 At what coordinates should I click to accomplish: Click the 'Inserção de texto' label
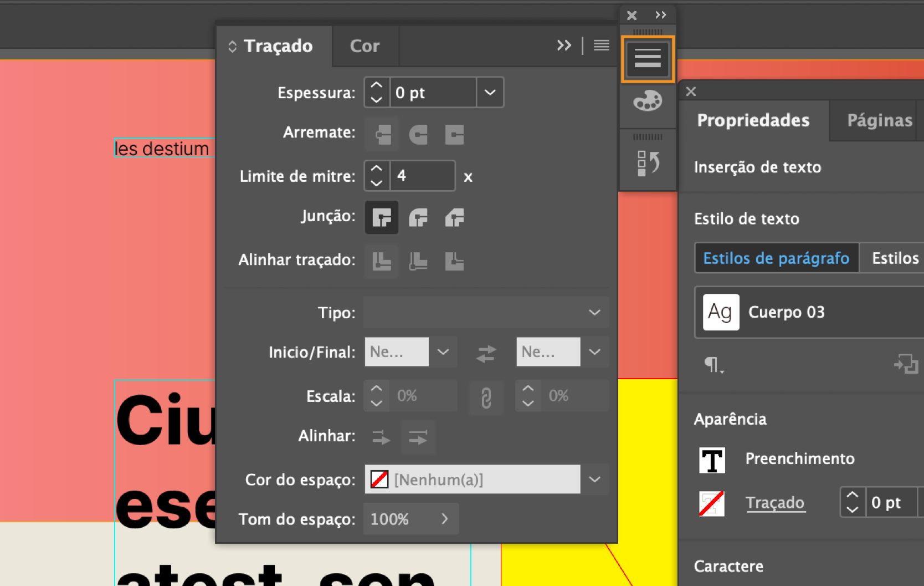click(757, 167)
